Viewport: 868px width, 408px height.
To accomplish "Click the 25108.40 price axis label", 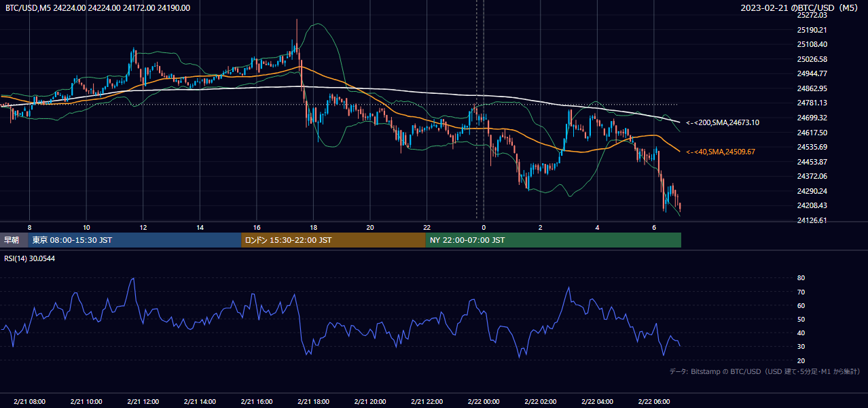I will 812,44.
